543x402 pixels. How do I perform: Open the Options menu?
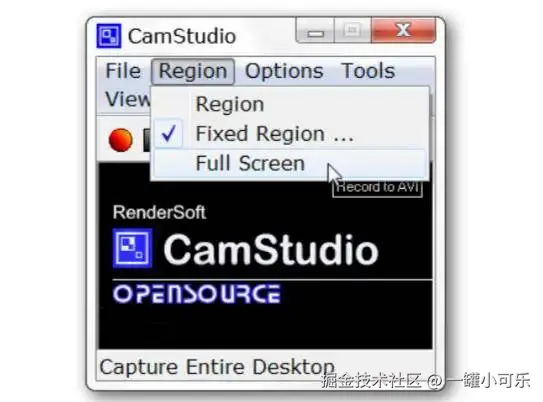point(284,71)
